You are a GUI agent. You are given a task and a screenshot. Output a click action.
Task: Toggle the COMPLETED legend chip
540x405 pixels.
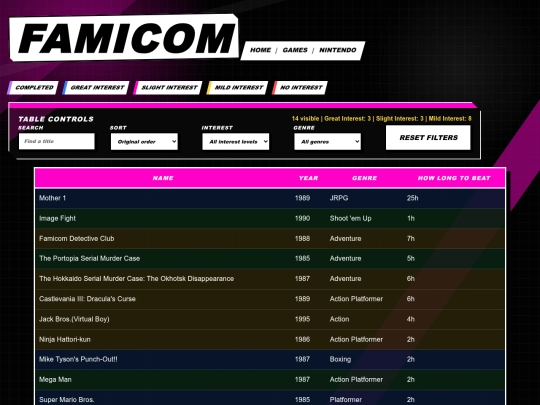pos(33,88)
